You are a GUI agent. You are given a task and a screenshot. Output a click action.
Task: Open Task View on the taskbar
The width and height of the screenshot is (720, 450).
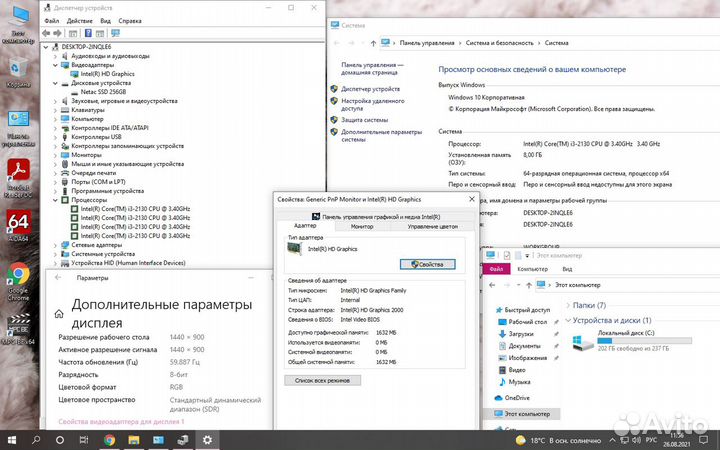[84, 440]
